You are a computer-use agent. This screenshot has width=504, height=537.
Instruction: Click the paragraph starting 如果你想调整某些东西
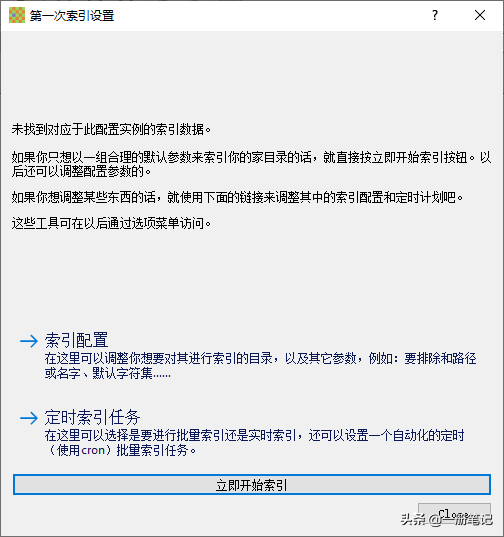[237, 198]
